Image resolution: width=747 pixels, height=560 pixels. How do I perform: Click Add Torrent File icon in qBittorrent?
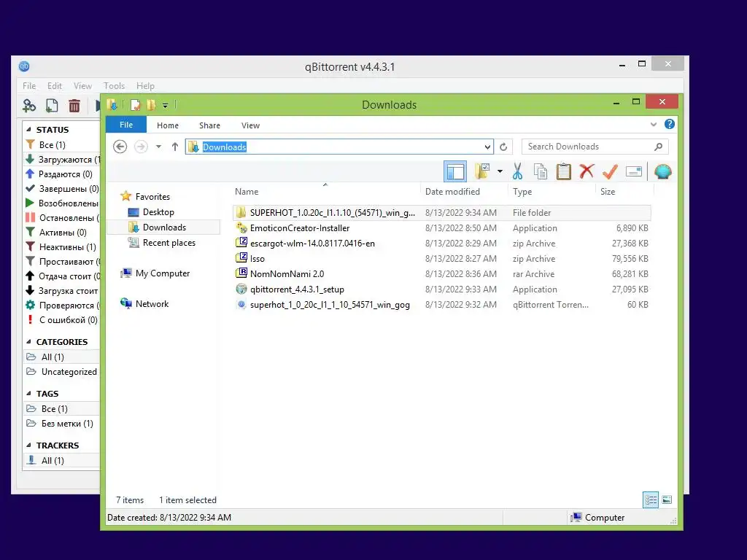pos(52,105)
